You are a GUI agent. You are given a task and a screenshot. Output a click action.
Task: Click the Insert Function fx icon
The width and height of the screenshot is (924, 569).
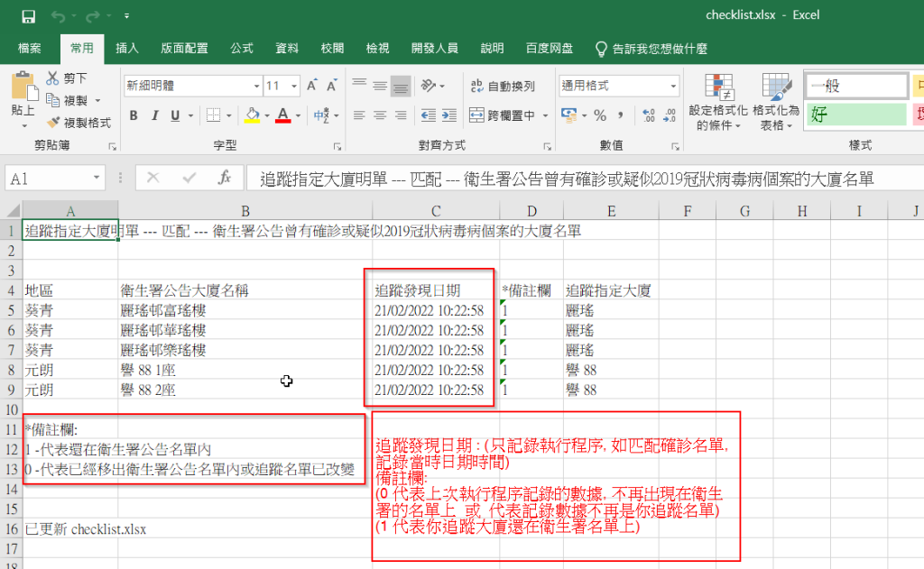[225, 179]
